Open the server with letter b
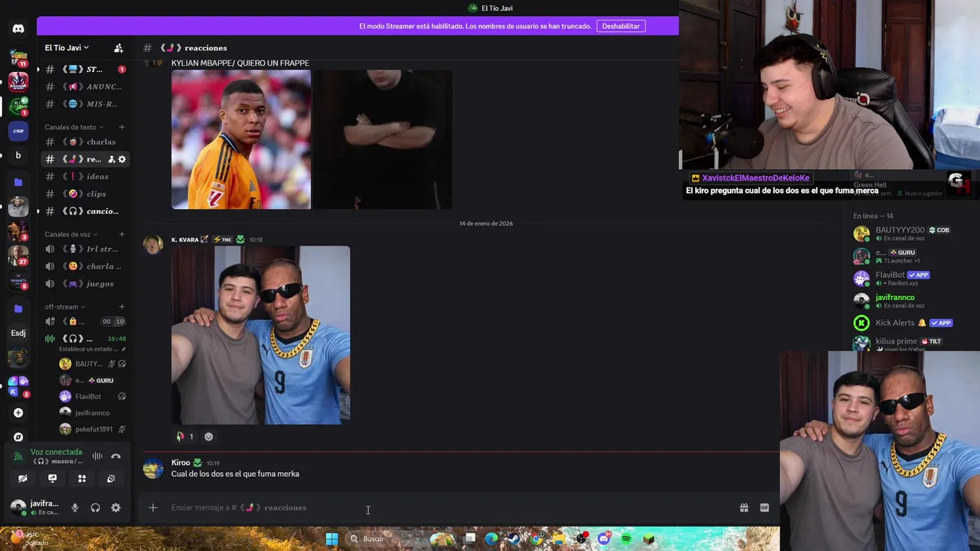 18,155
